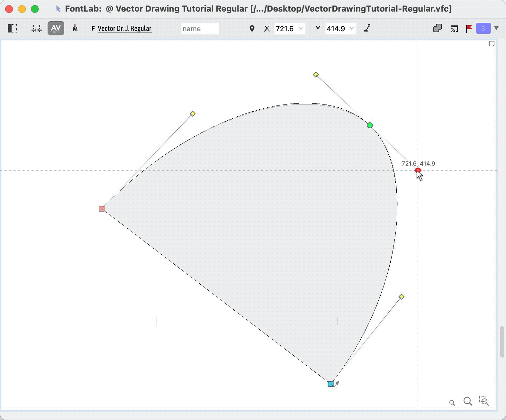Click the purple badge numbered 3
506x420 pixels.
click(483, 28)
